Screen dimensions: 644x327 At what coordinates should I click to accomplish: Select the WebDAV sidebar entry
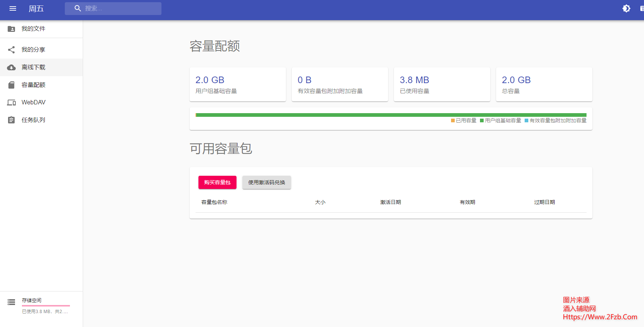[34, 103]
